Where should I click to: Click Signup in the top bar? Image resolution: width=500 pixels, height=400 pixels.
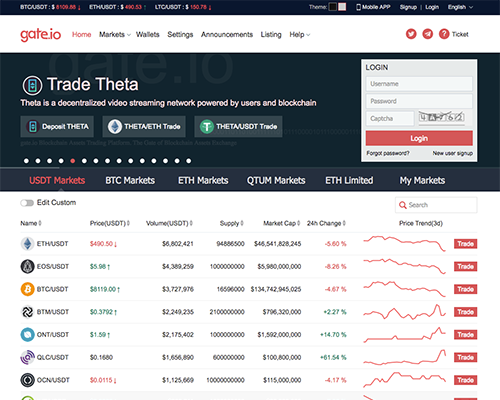(x=408, y=7)
